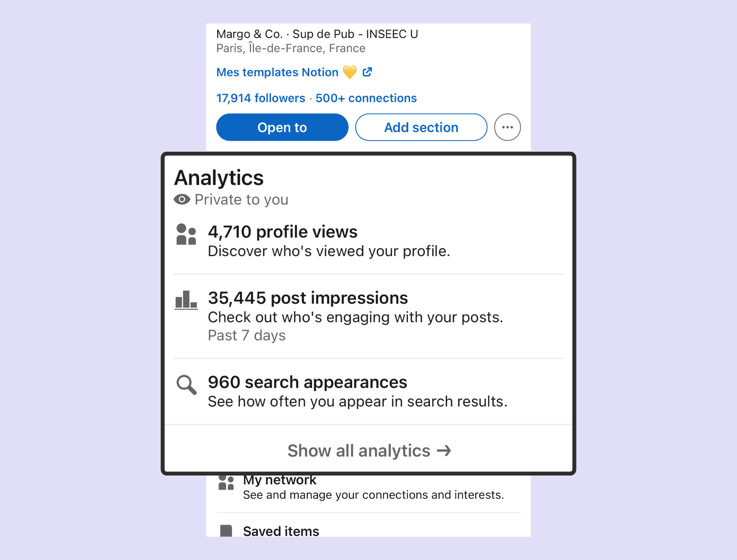This screenshot has height=560, width=737.
Task: Click the post impressions bar chart icon
Action: (186, 300)
